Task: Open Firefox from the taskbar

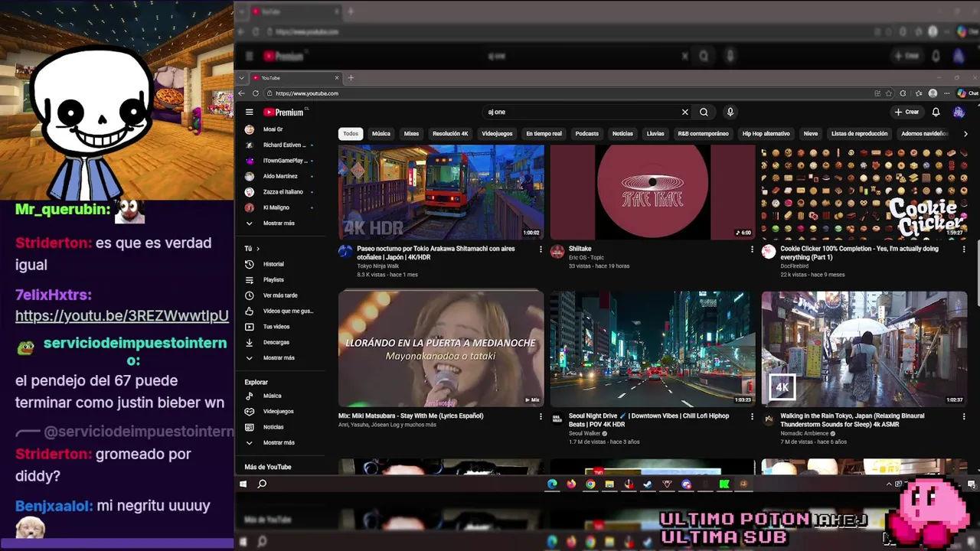Action: click(571, 484)
